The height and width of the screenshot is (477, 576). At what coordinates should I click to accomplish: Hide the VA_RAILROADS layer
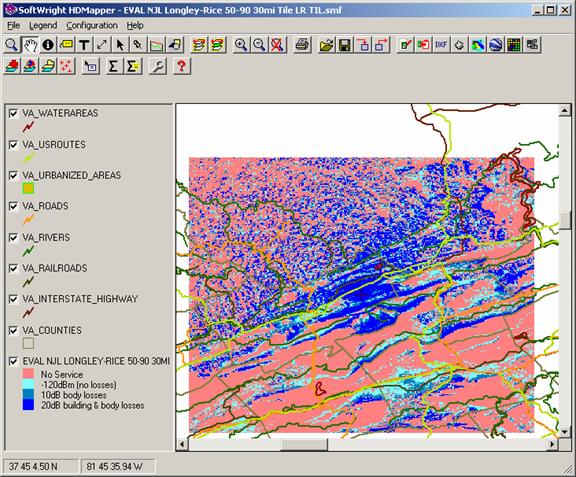[x=13, y=268]
